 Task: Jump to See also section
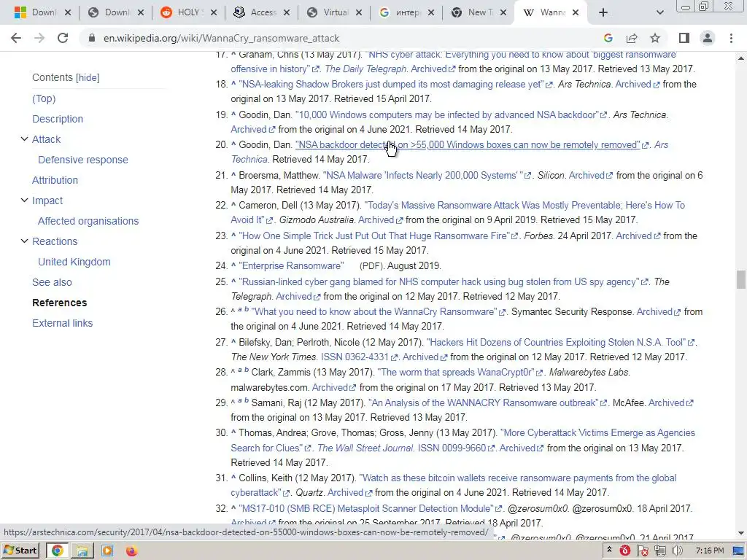point(52,282)
